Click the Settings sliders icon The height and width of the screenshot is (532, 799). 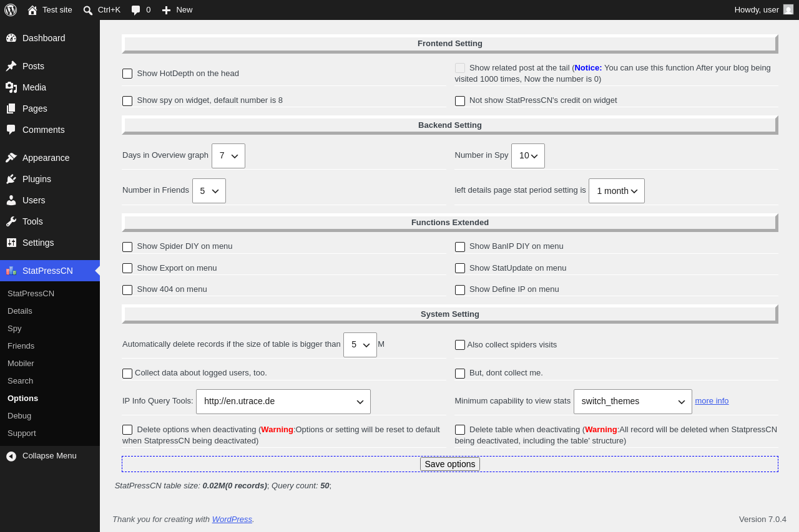click(11, 243)
